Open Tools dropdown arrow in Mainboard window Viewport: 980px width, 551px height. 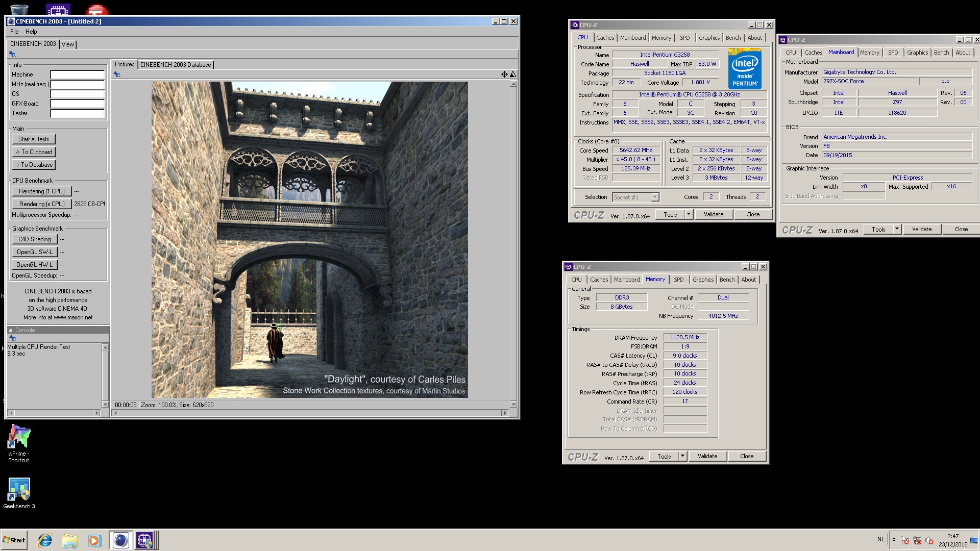pyautogui.click(x=897, y=229)
